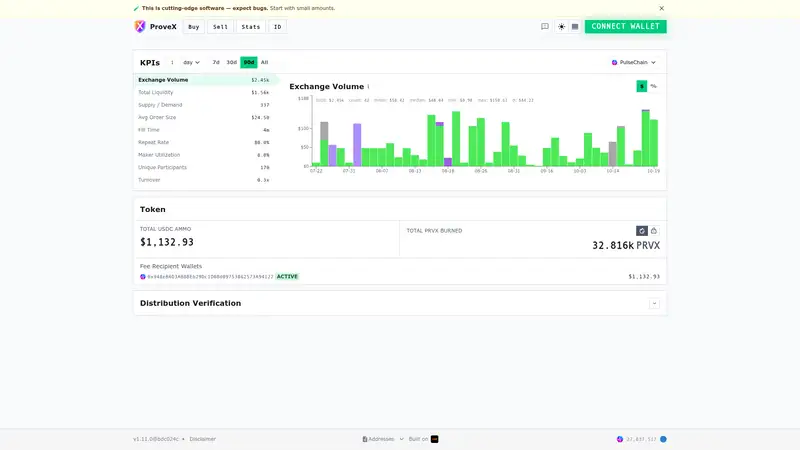Open the Addresses dropdown in footer
This screenshot has height=450, width=800.
pos(383,439)
